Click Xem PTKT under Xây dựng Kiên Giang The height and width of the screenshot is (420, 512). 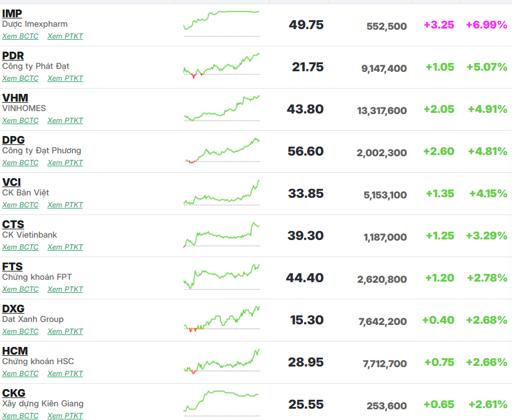[x=65, y=416]
